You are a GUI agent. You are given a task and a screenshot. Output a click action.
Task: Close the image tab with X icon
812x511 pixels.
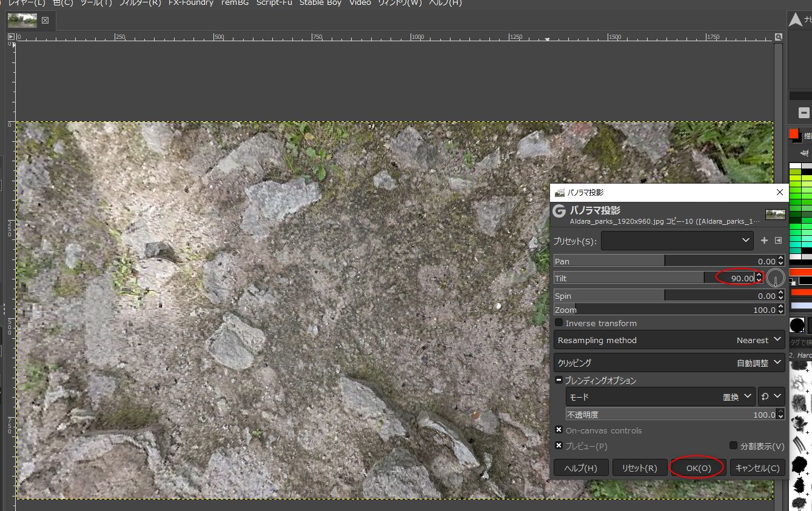coord(45,21)
